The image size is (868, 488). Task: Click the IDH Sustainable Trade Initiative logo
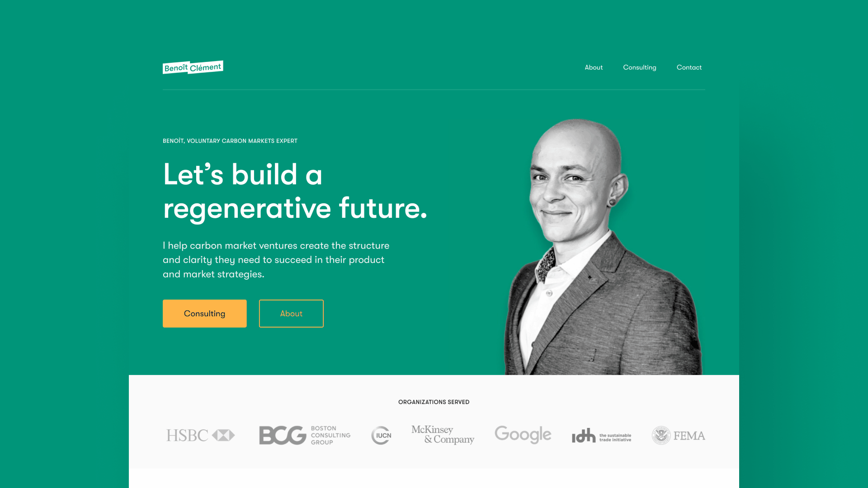(x=601, y=435)
